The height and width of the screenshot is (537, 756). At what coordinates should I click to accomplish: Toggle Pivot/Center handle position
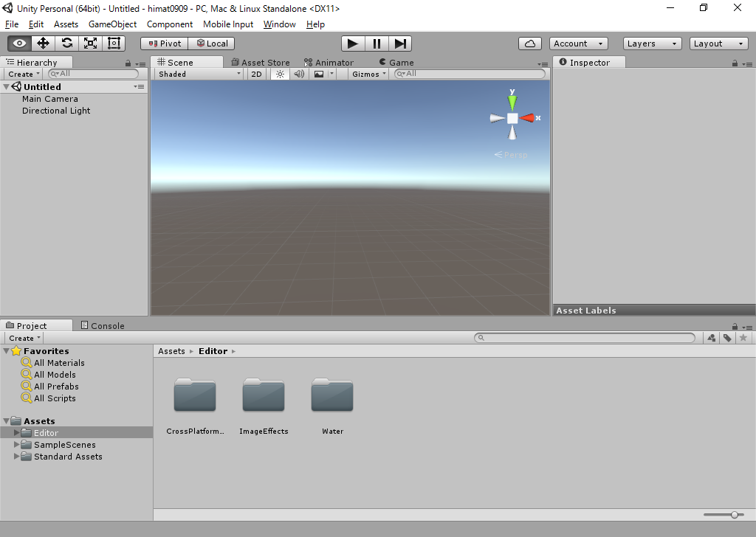(165, 44)
